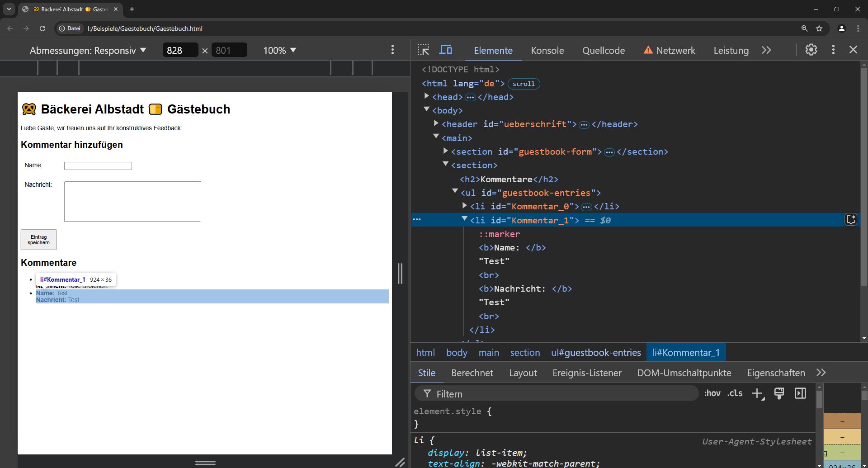Viewport: 868px width, 468px height.
Task: Click the Name input field
Action: (x=98, y=166)
